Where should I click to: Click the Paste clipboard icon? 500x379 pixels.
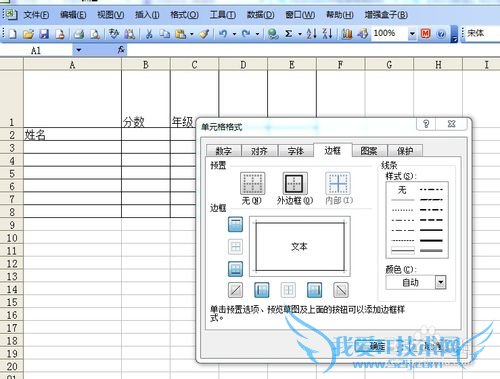coord(180,34)
